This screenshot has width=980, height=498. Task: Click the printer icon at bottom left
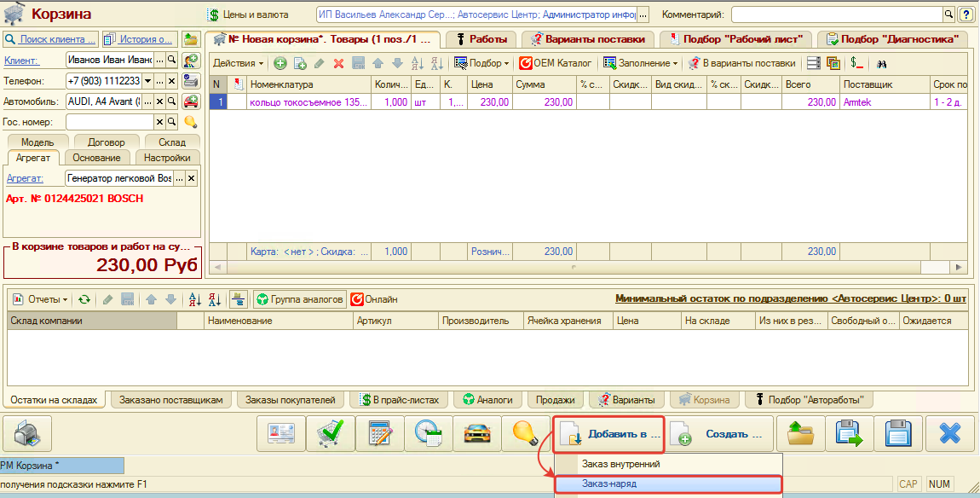pyautogui.click(x=28, y=434)
